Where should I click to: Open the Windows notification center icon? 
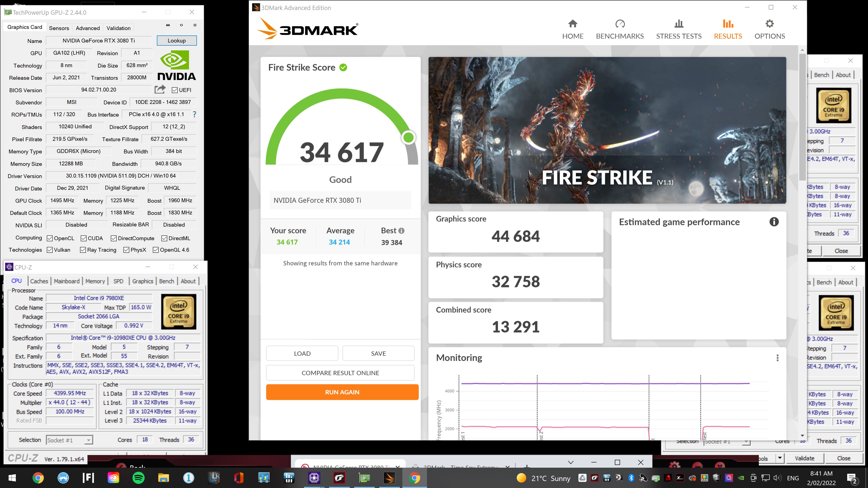coord(852,478)
